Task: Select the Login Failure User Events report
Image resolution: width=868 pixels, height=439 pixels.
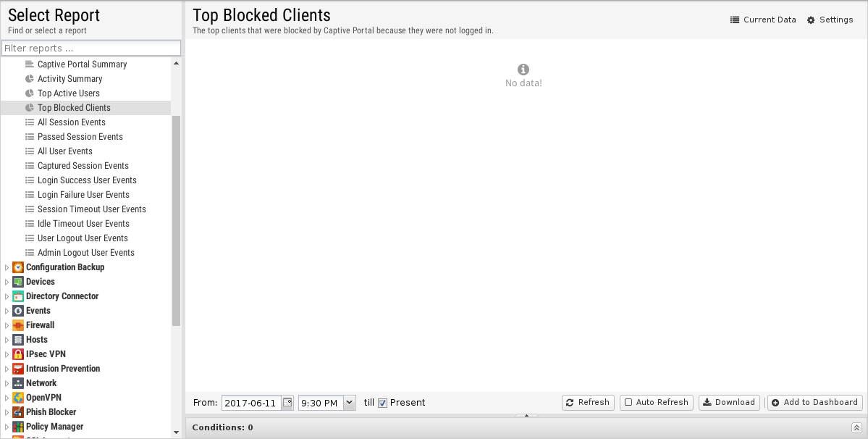Action: click(x=83, y=195)
